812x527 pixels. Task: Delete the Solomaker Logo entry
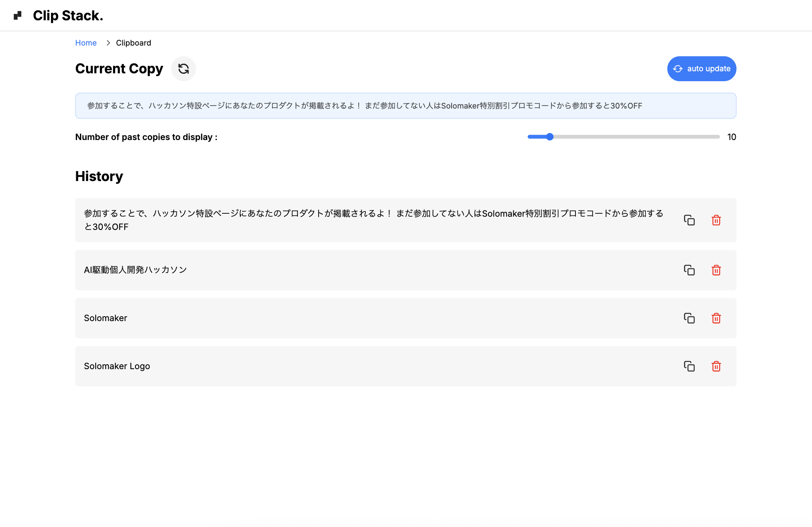(x=716, y=366)
